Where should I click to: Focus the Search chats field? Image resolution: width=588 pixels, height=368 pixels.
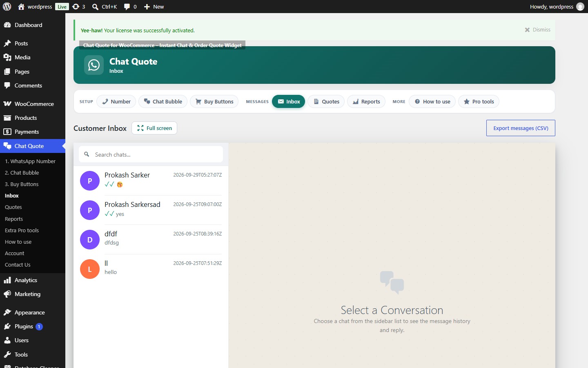click(151, 155)
